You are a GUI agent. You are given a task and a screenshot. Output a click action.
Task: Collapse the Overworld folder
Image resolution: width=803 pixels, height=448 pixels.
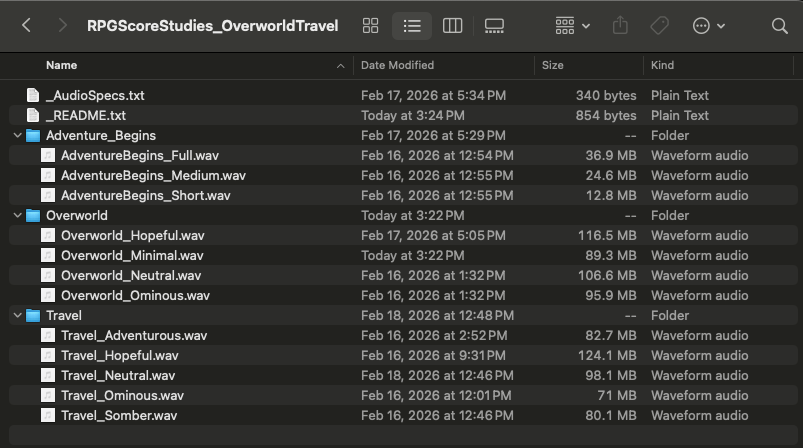[x=17, y=215]
